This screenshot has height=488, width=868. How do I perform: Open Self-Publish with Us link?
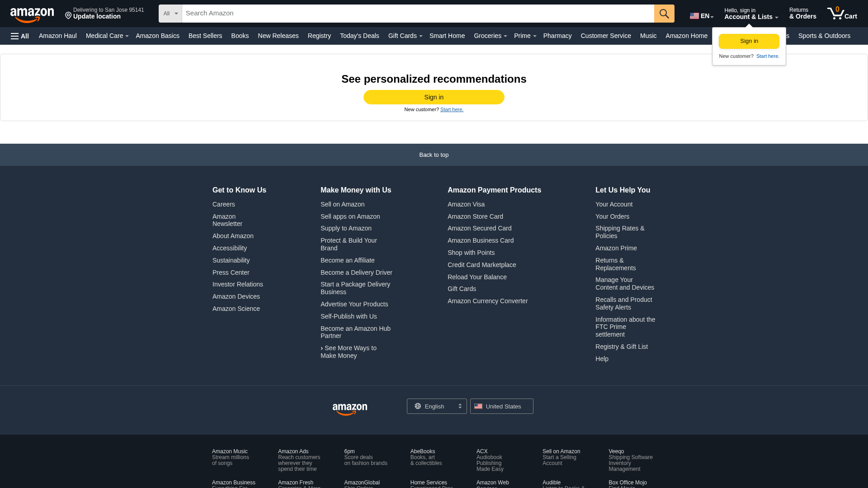(349, 316)
